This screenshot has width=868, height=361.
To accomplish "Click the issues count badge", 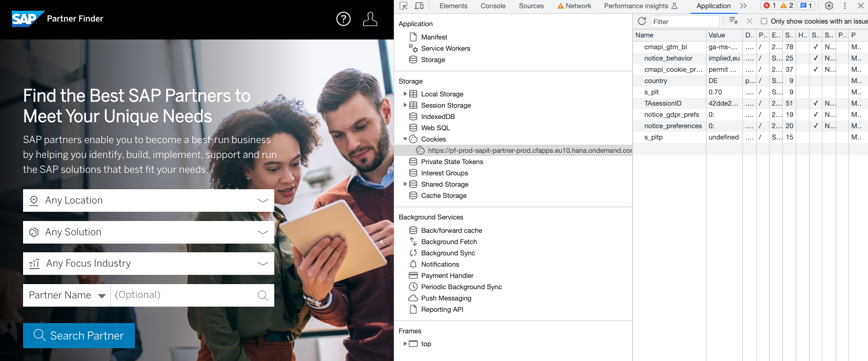I will coord(806,6).
